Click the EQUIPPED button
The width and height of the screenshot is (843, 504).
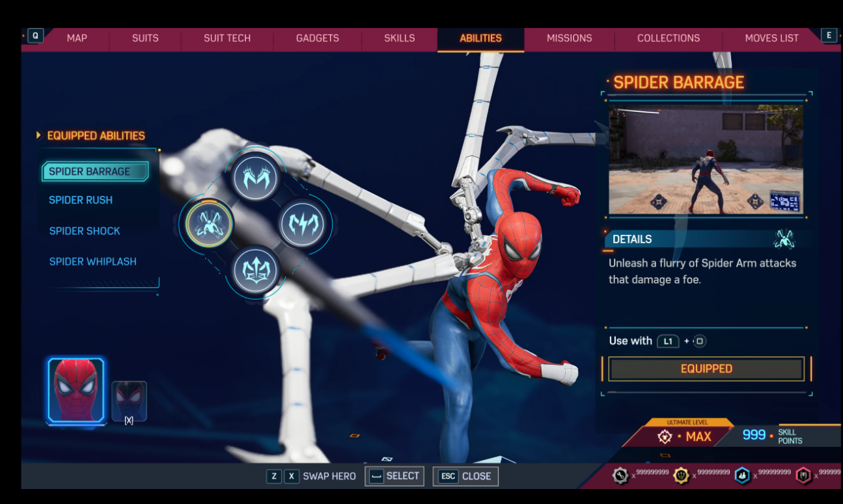click(x=706, y=369)
